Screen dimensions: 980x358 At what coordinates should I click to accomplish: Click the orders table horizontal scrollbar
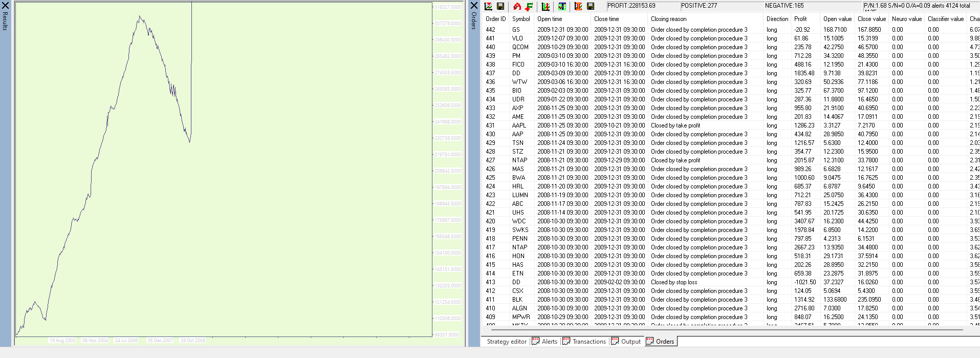[716, 330]
